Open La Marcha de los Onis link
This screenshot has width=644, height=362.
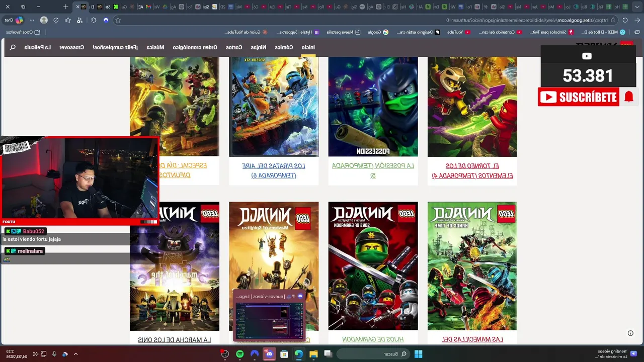point(175,340)
